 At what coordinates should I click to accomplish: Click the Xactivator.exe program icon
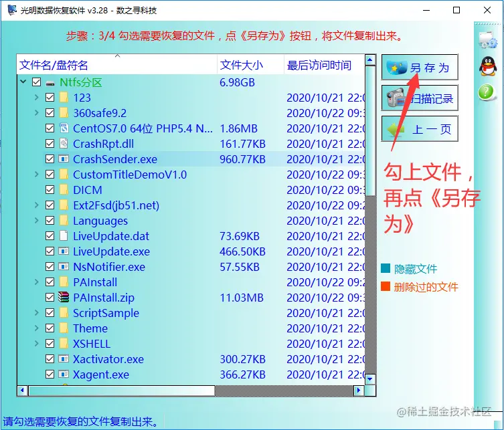tap(64, 358)
